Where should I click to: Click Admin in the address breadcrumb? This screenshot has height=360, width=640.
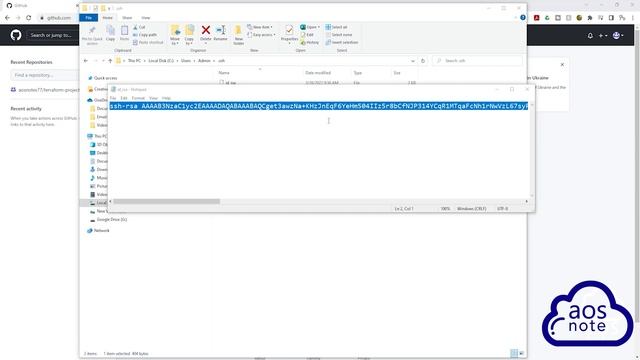(x=204, y=61)
